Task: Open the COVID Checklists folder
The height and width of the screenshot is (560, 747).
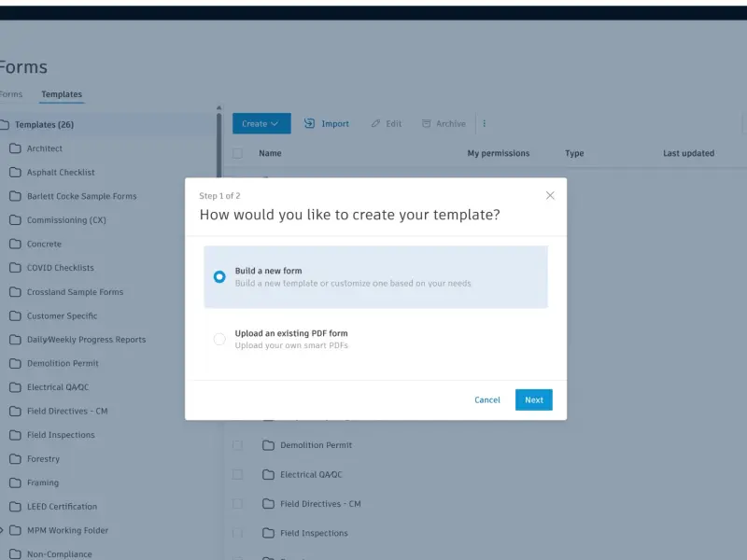Action: 60,268
